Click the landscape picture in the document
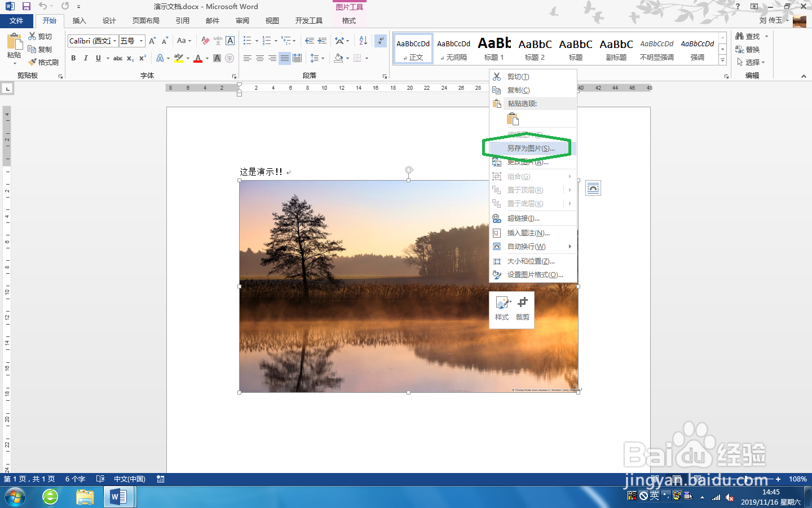This screenshot has width=812, height=508. click(x=409, y=286)
